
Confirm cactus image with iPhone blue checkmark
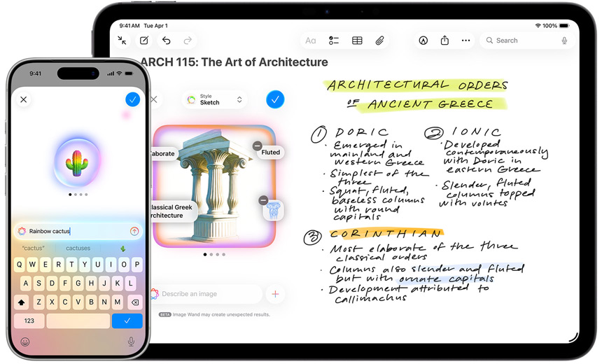click(x=132, y=99)
